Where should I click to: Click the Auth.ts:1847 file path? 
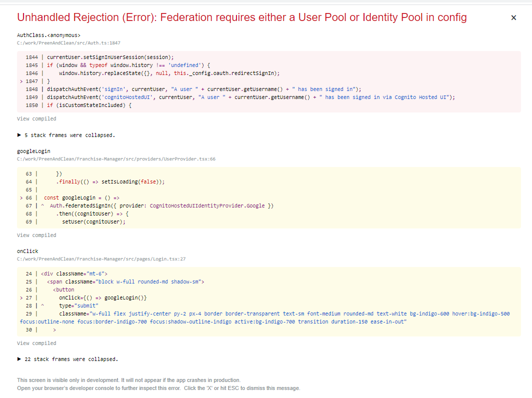[x=68, y=43]
